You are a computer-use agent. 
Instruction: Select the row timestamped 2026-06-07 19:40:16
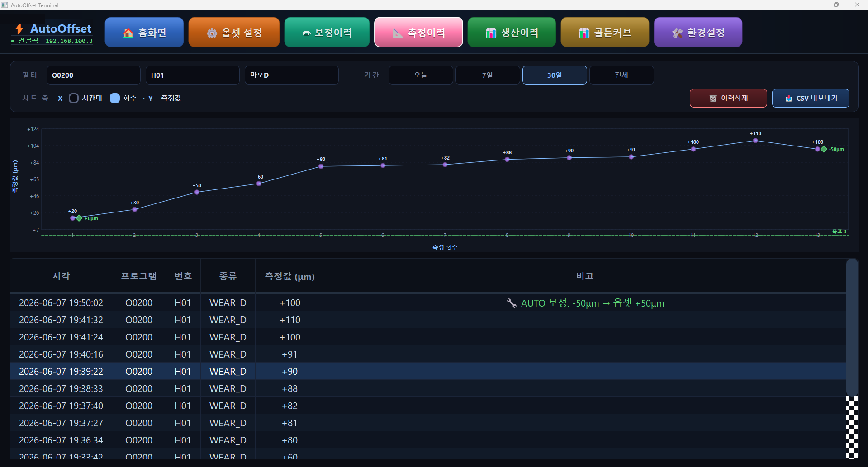(428, 354)
